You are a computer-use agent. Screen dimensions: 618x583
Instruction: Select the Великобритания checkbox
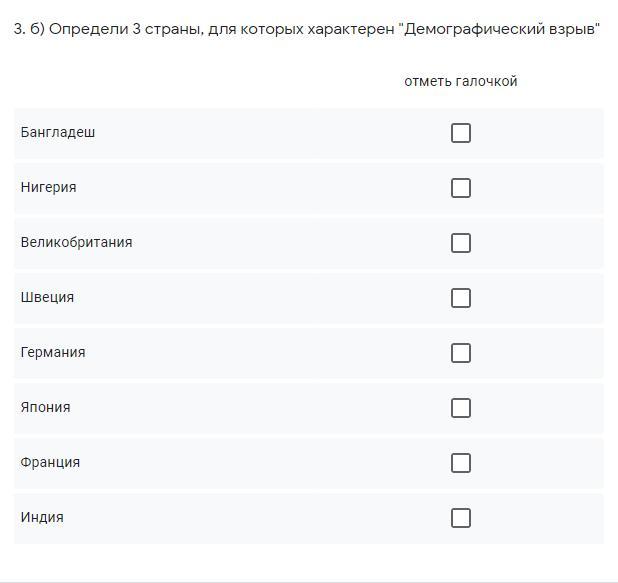pyautogui.click(x=461, y=243)
